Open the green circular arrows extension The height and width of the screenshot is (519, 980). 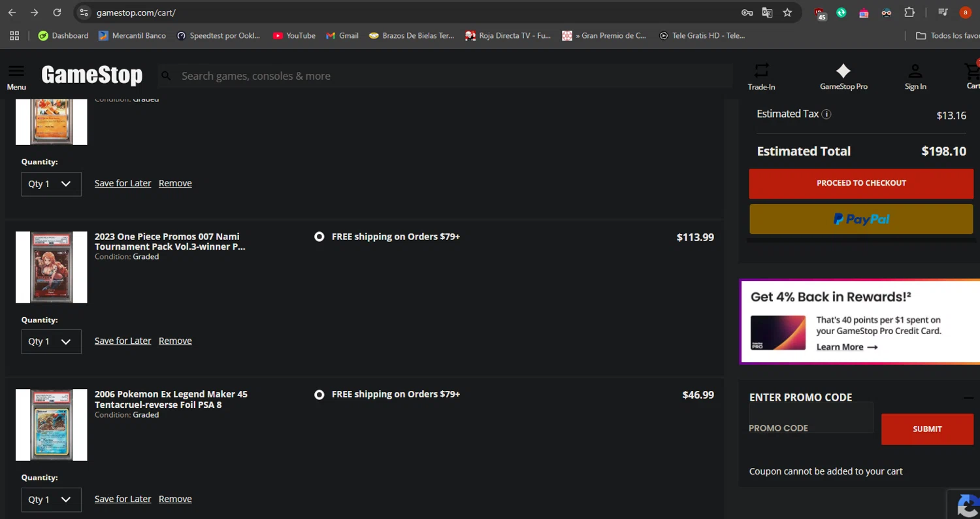pos(841,12)
